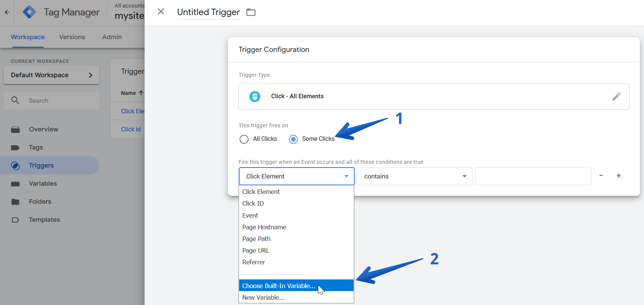Select the Some Clicks radio button
This screenshot has height=305, width=644.
pos(293,139)
